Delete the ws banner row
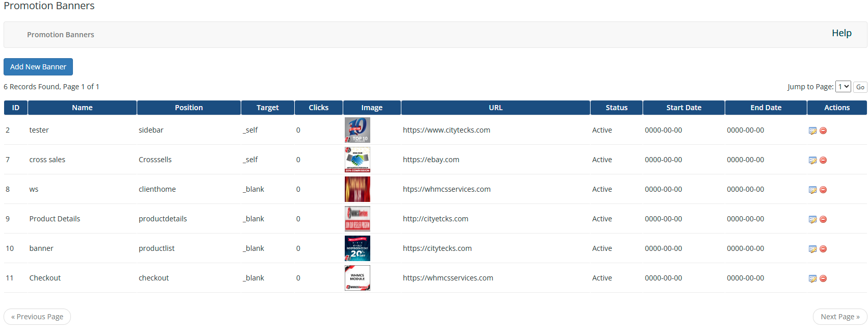868x333 pixels. click(823, 190)
